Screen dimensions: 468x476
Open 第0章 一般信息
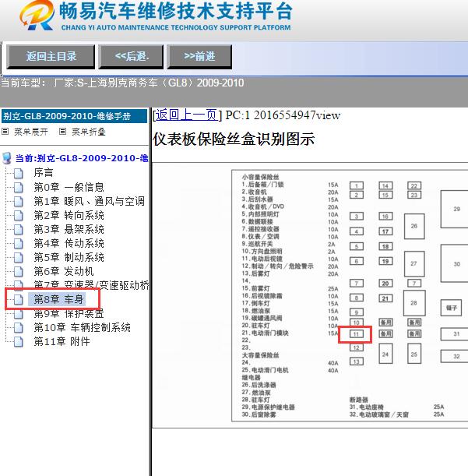tap(69, 187)
